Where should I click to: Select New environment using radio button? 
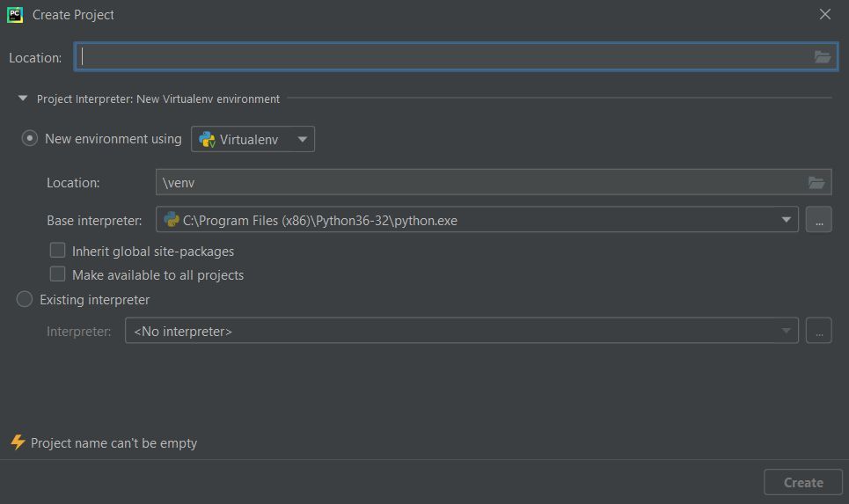coord(29,139)
